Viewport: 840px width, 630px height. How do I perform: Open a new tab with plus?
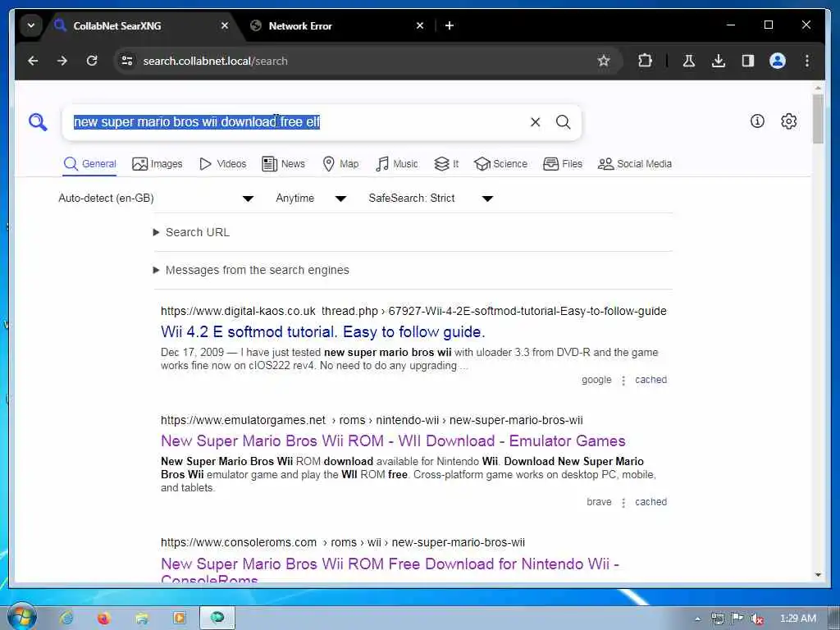pyautogui.click(x=450, y=25)
